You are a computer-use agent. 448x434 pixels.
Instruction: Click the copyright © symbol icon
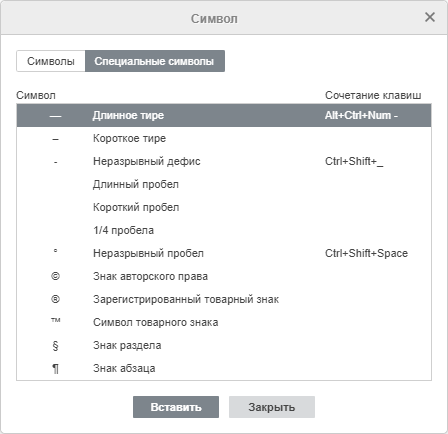tap(56, 276)
